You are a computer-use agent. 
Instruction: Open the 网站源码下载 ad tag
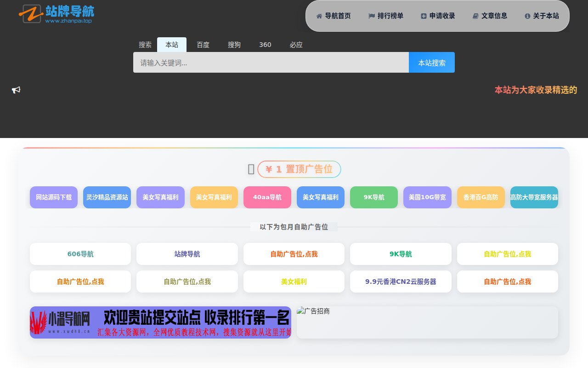(x=54, y=197)
